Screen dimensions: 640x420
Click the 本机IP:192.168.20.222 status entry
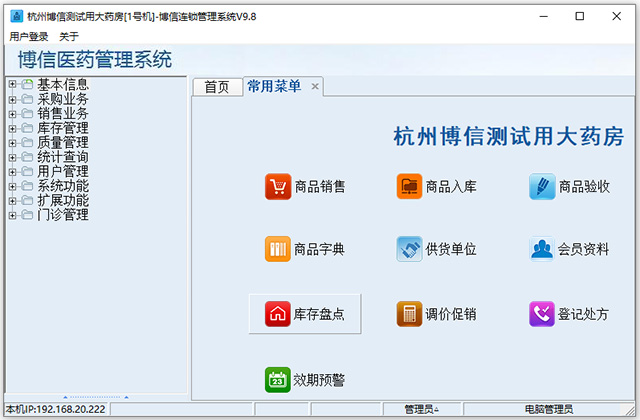click(56, 409)
